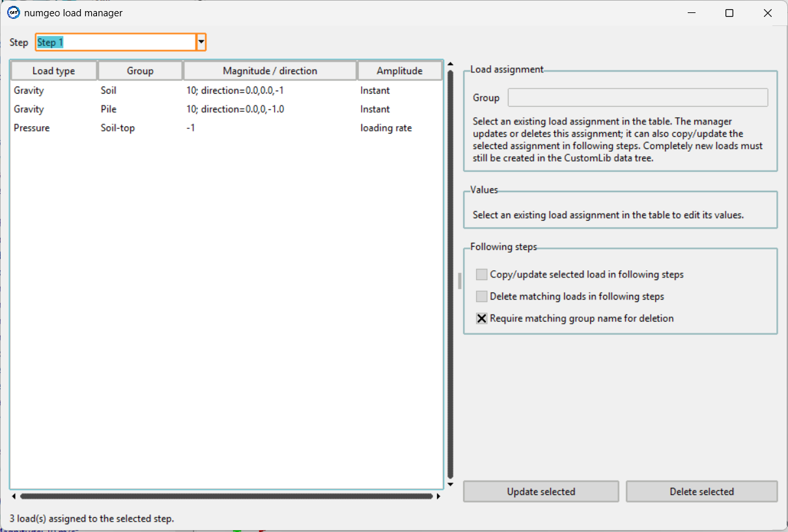The image size is (788, 532).
Task: Click the table's horizontal scrollbar thumb
Action: point(226,496)
